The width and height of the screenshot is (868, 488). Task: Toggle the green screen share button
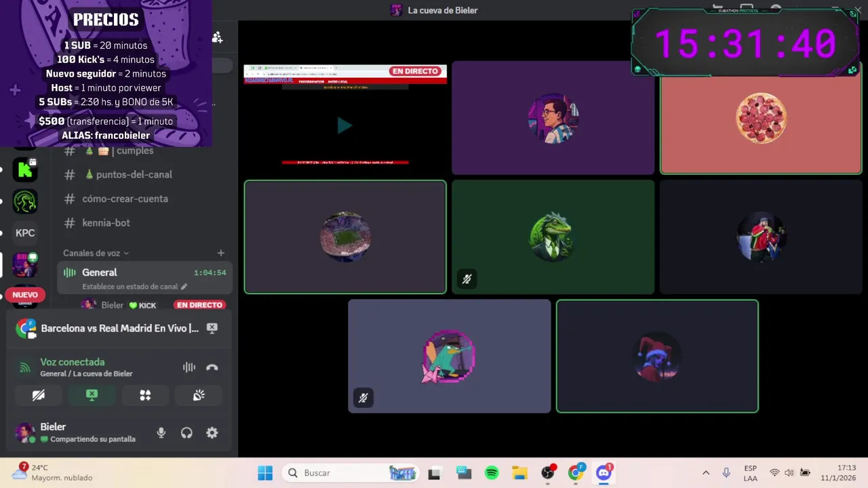[92, 395]
